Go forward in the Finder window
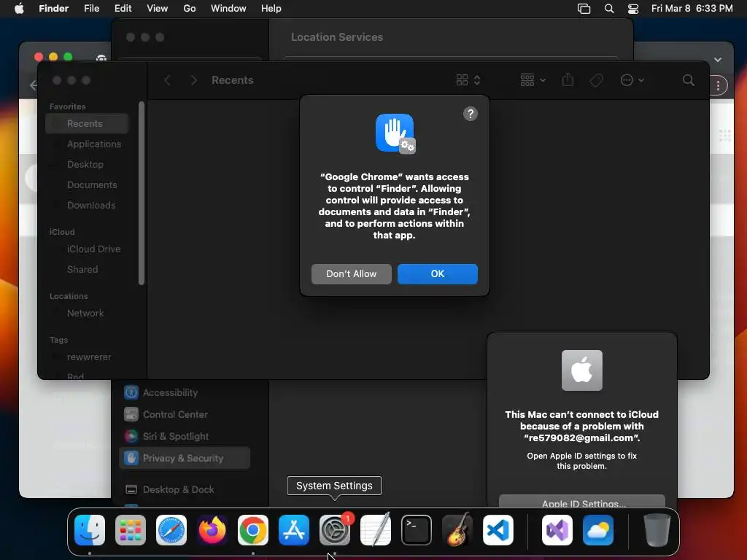Screen dimensions: 747x560 click(x=193, y=80)
